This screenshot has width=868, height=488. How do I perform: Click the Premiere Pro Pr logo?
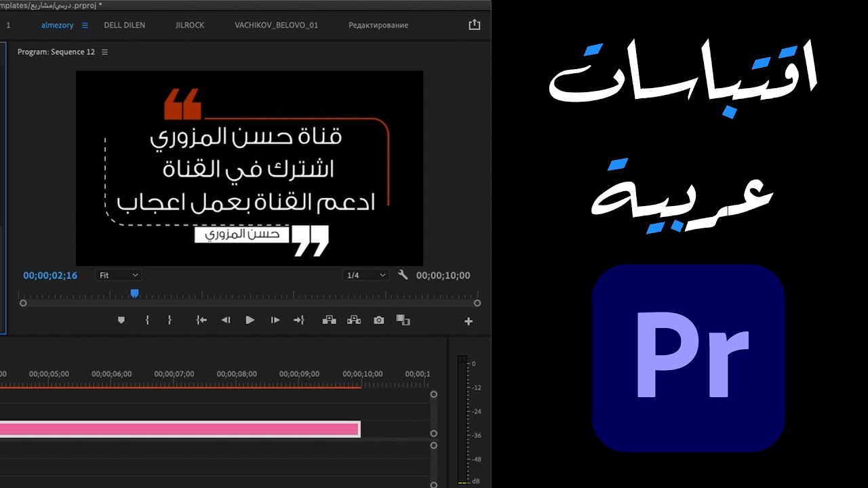click(x=689, y=358)
